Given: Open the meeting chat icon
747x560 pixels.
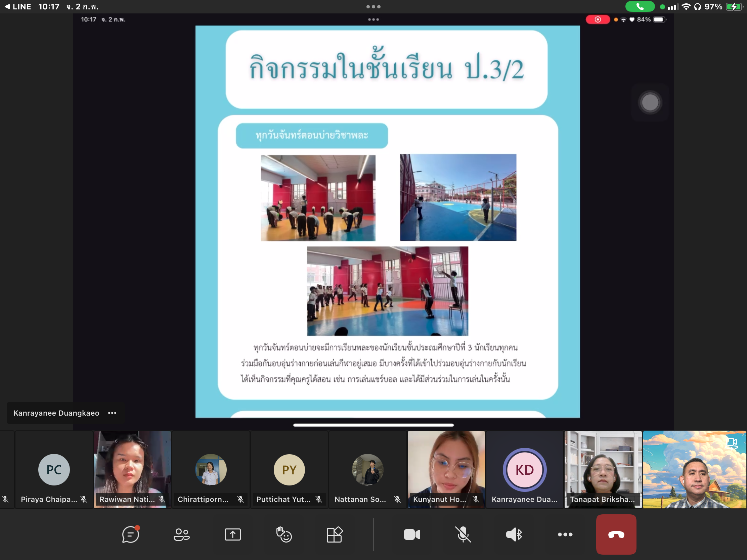Looking at the screenshot, I should [x=130, y=534].
